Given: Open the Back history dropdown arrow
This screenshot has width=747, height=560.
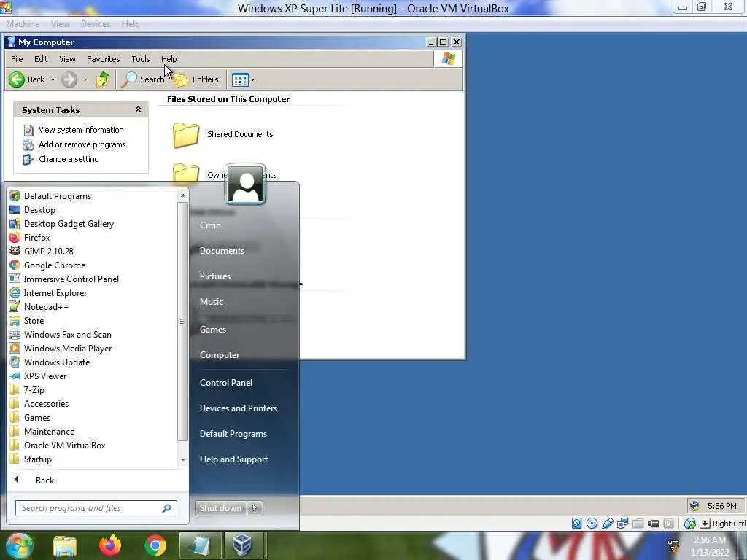Looking at the screenshot, I should [53, 79].
